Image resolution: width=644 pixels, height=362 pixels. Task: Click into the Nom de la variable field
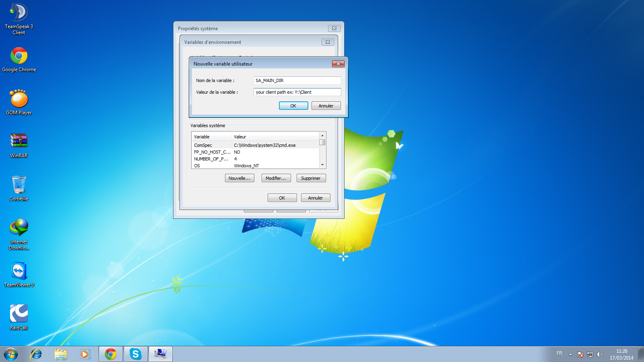click(297, 80)
